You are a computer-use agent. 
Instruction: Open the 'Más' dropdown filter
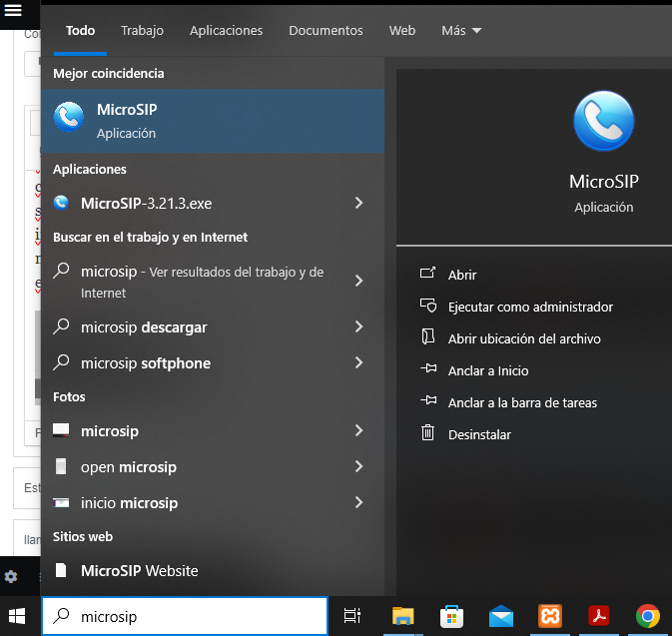coord(461,31)
